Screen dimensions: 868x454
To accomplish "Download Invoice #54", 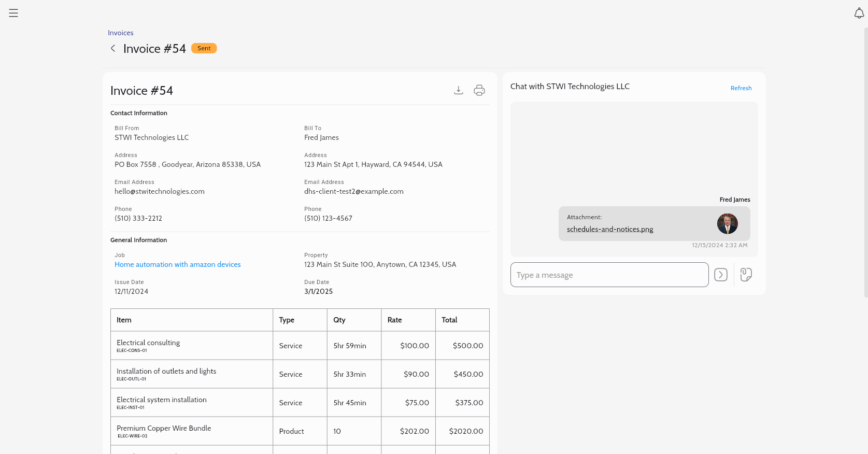I will (459, 90).
